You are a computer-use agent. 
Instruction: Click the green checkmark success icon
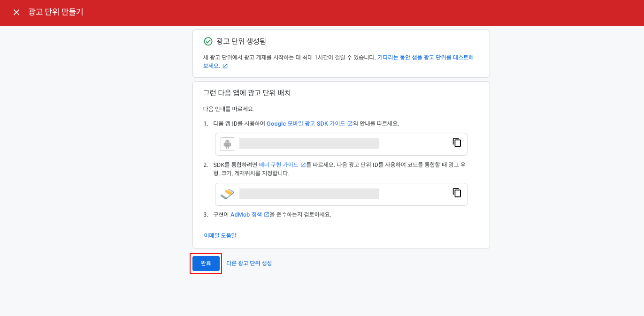click(x=208, y=41)
